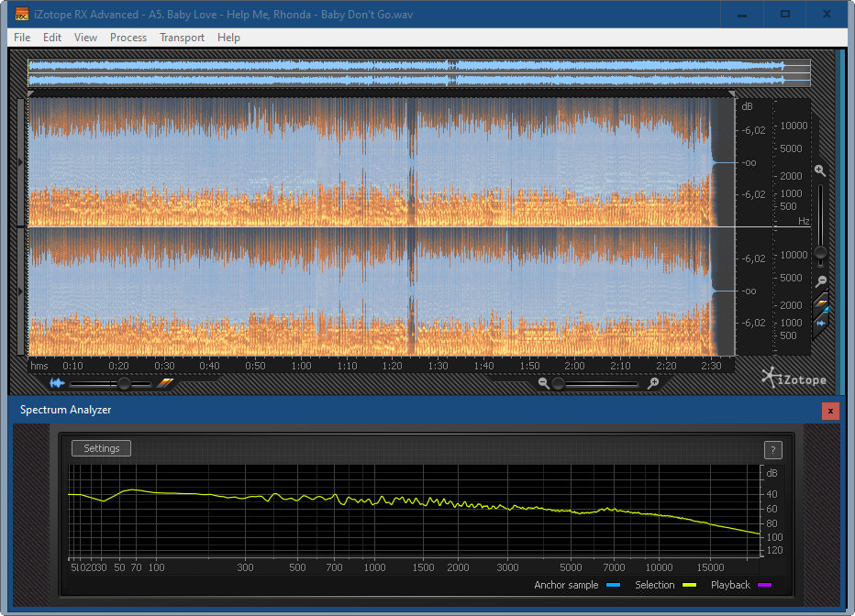Open the Edit menu
Image resolution: width=855 pixels, height=616 pixels.
[x=51, y=38]
